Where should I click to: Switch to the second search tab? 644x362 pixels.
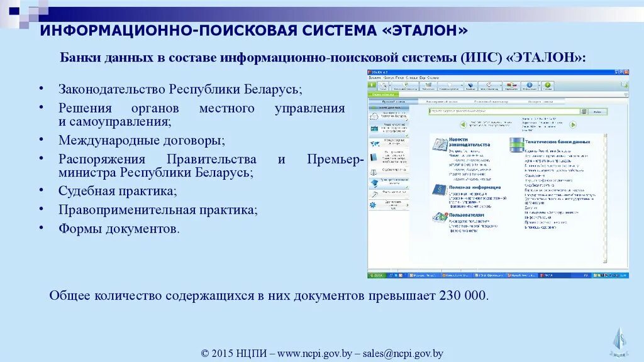pos(442,101)
